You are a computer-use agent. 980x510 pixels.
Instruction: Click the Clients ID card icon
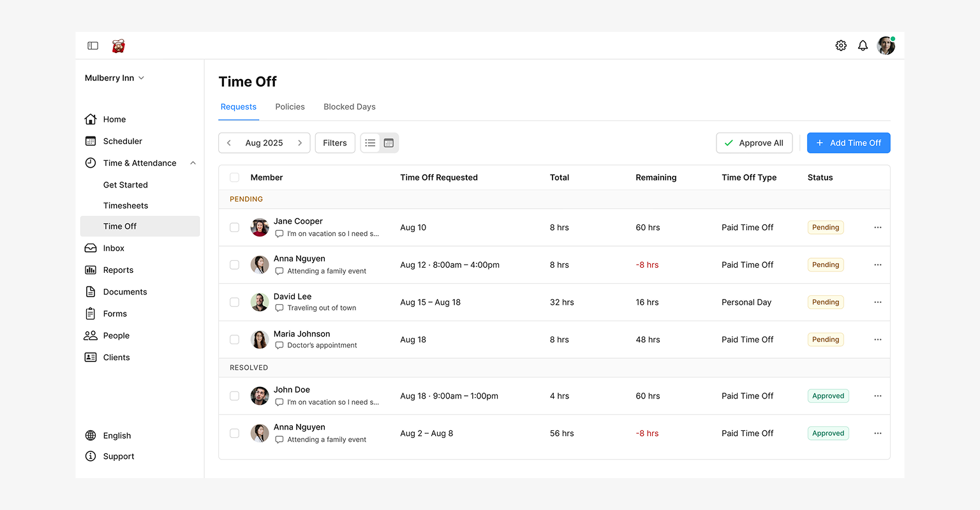[91, 358]
